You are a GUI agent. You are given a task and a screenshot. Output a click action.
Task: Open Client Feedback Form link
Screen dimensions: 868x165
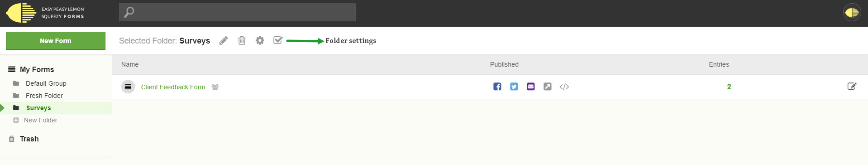click(x=173, y=87)
